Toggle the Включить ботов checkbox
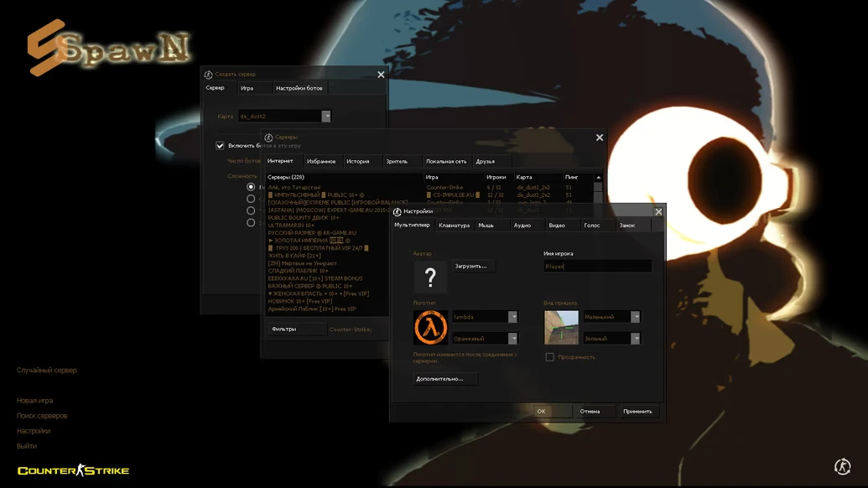868x488 pixels. click(x=221, y=146)
